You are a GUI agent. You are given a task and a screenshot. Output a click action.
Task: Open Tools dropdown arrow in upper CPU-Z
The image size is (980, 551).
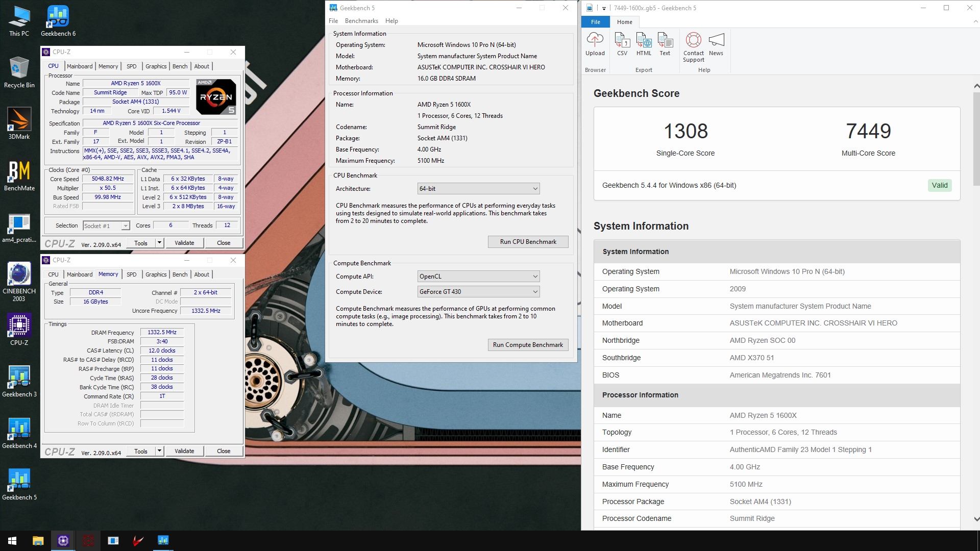159,243
